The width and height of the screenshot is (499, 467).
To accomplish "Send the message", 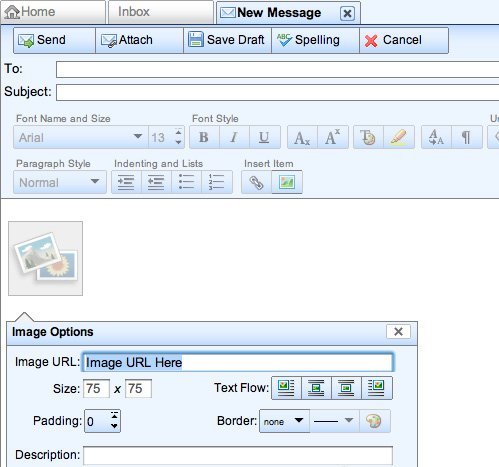I will [x=54, y=40].
